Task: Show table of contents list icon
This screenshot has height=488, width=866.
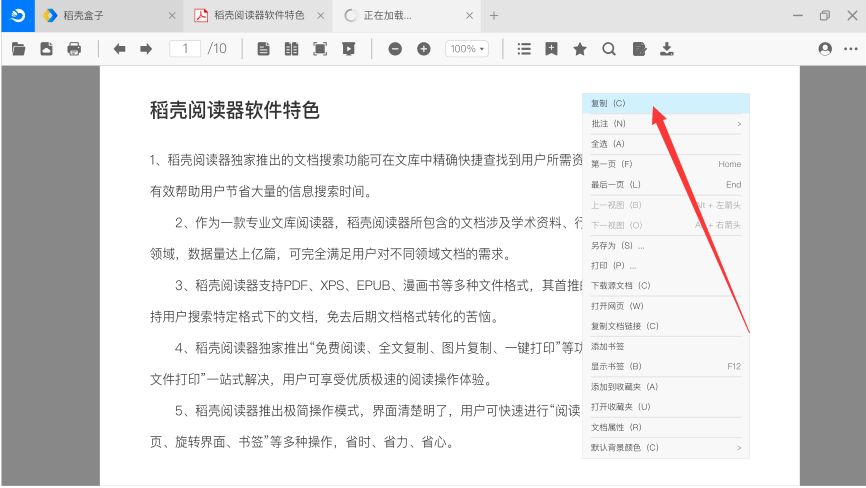Action: (524, 49)
